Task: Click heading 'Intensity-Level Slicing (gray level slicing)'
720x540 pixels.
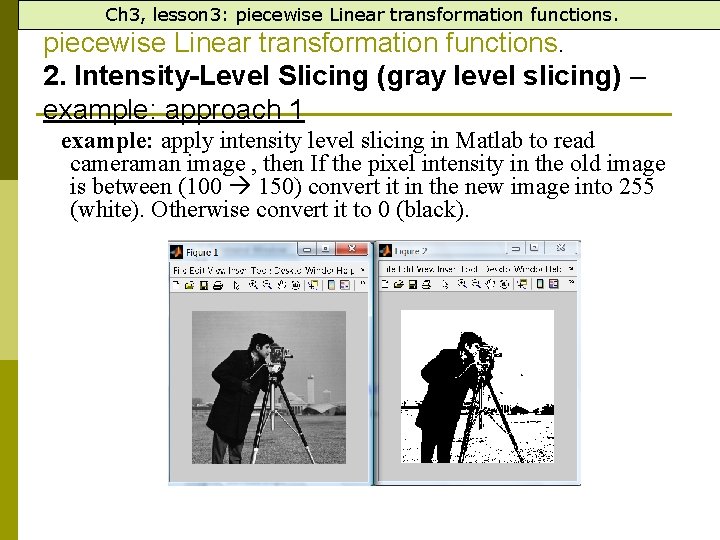Action: pos(347,76)
